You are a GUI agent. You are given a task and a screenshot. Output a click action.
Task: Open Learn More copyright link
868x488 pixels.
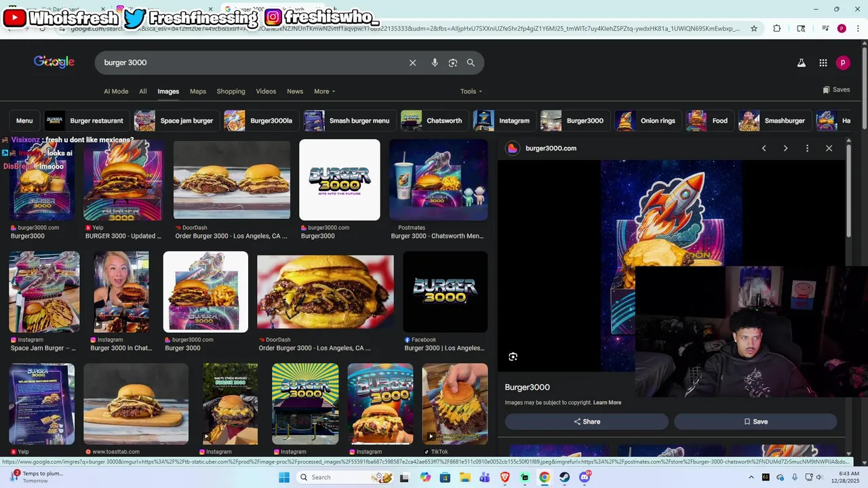[607, 403]
